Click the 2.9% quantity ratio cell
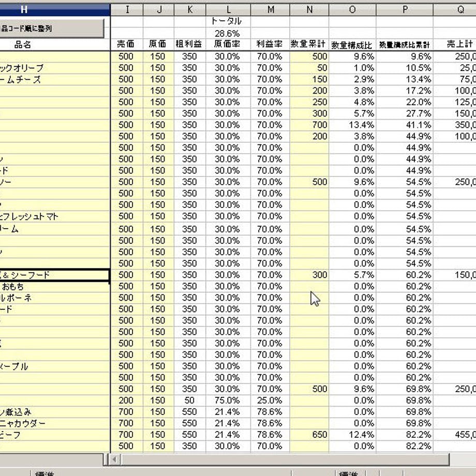The image size is (476, 476). [352, 80]
